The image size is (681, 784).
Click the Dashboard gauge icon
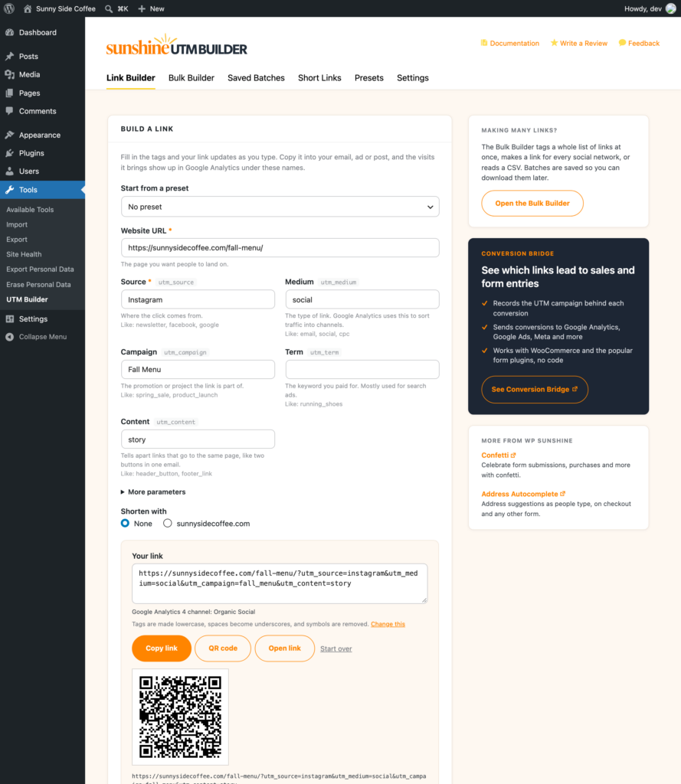9,32
